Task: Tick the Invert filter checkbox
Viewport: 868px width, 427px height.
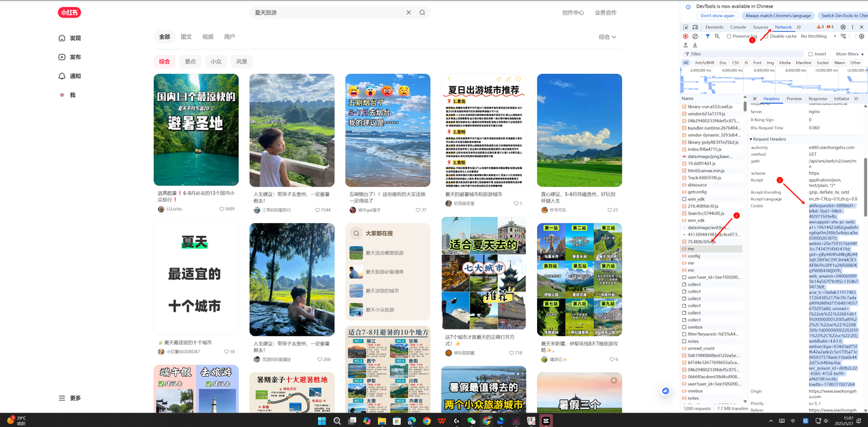Action: 810,54
